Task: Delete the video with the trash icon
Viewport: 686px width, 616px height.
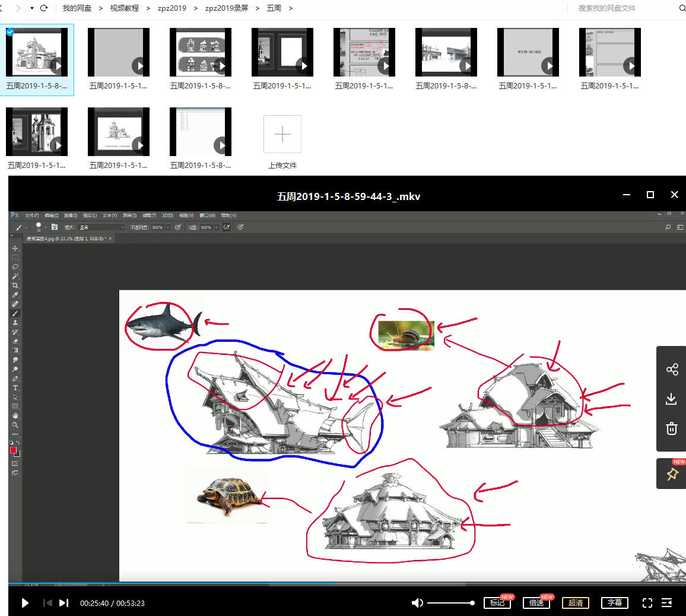Action: (672, 428)
